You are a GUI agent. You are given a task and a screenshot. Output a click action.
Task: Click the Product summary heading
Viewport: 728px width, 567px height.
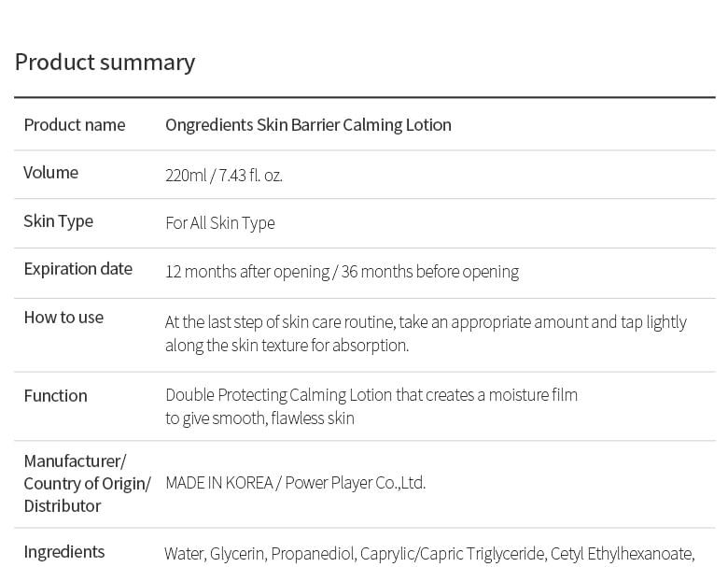pyautogui.click(x=105, y=62)
